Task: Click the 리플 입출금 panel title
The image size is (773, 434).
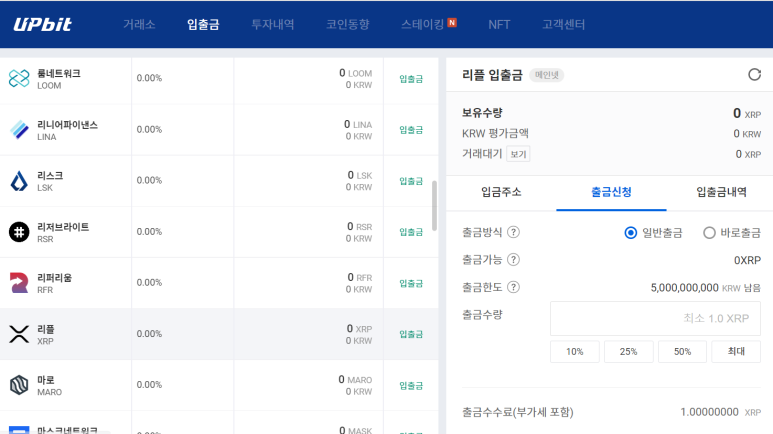Action: tap(492, 75)
